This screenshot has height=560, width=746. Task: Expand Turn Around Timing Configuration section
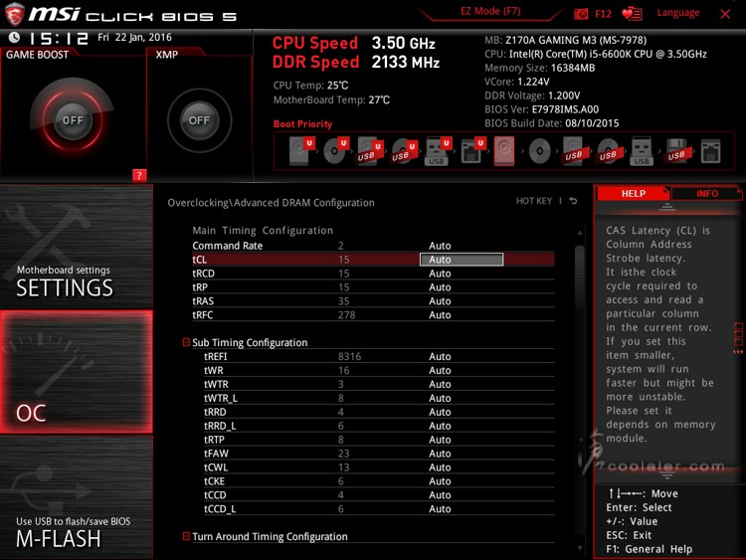coord(187,536)
